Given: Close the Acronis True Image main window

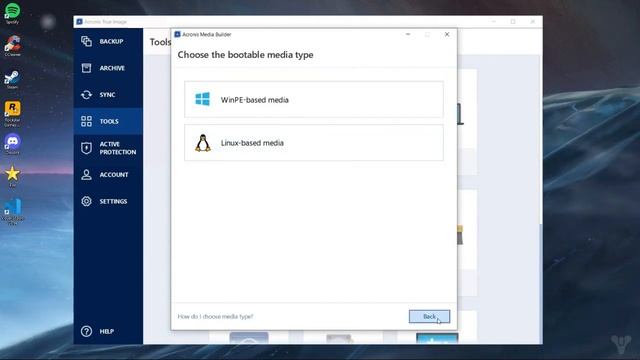Looking at the screenshot, I should click(x=533, y=22).
